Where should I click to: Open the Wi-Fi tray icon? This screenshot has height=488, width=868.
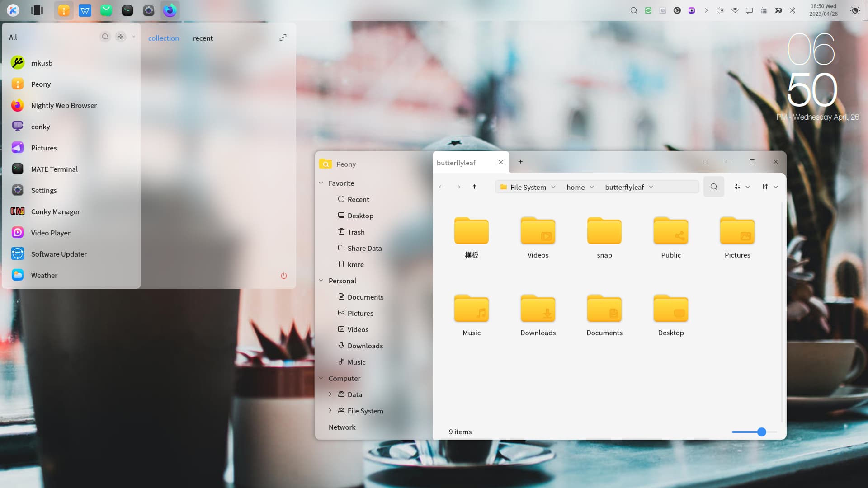coord(735,10)
